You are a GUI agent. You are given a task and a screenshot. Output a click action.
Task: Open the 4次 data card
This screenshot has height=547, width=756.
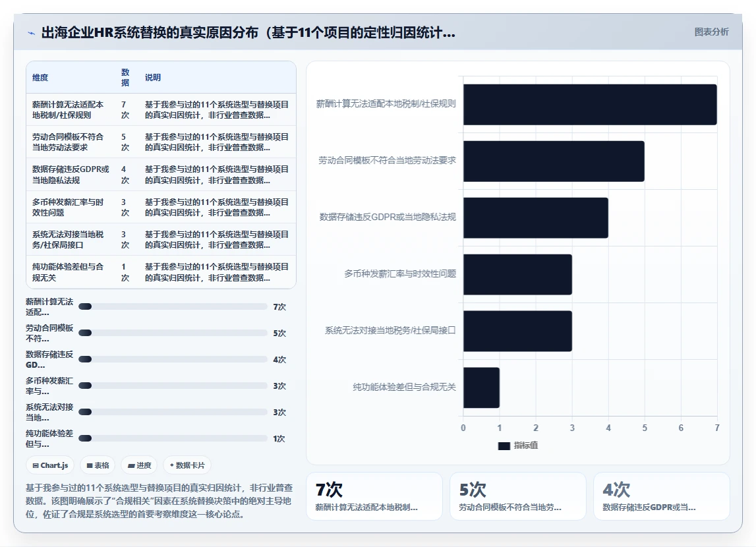pyautogui.click(x=662, y=496)
